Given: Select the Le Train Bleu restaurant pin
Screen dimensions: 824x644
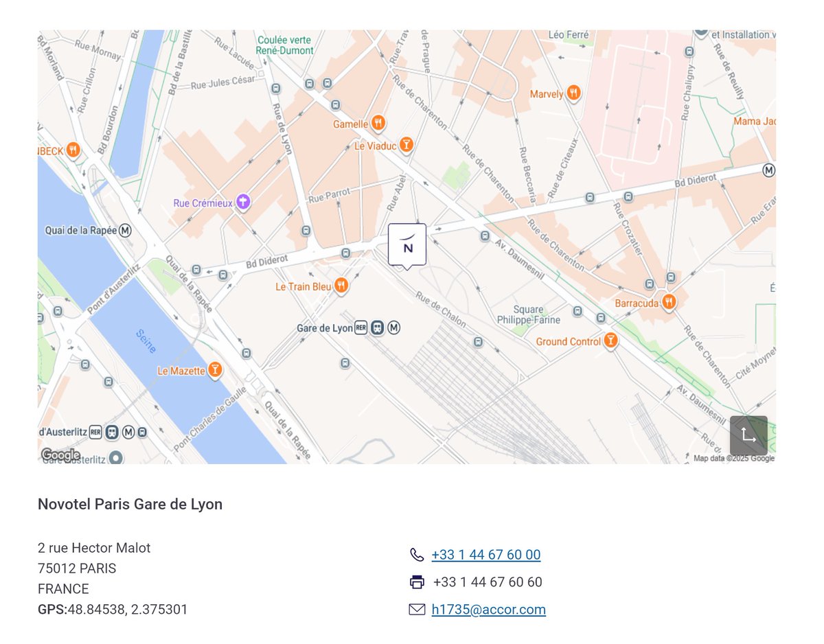Looking at the screenshot, I should [x=341, y=286].
